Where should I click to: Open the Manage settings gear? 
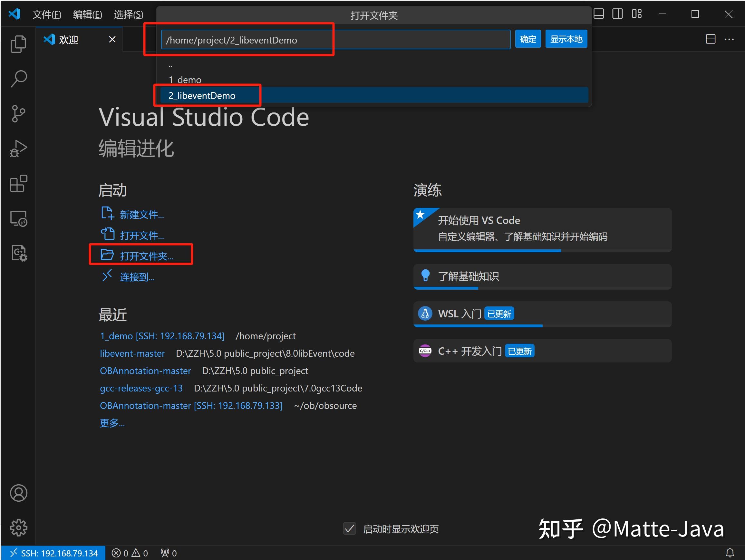18,528
